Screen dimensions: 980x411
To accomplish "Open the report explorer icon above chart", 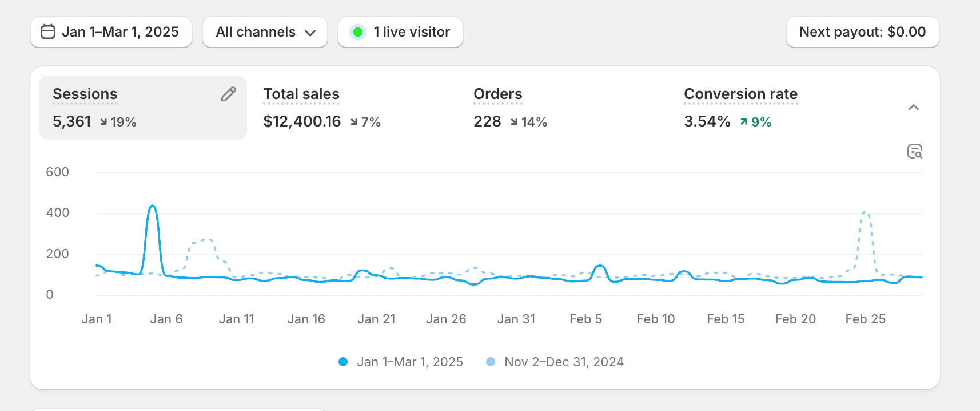I will [x=914, y=151].
